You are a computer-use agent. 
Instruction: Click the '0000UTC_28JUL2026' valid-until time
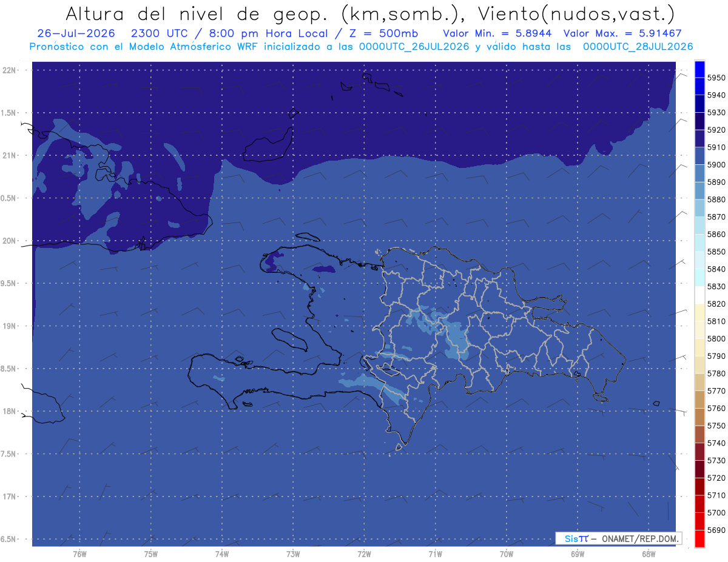pos(638,47)
